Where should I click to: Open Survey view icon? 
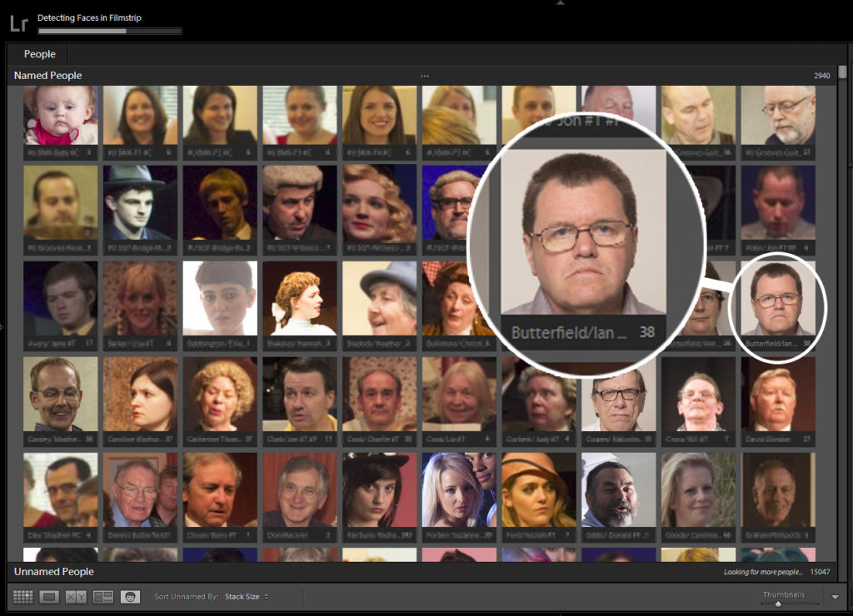pyautogui.click(x=103, y=597)
